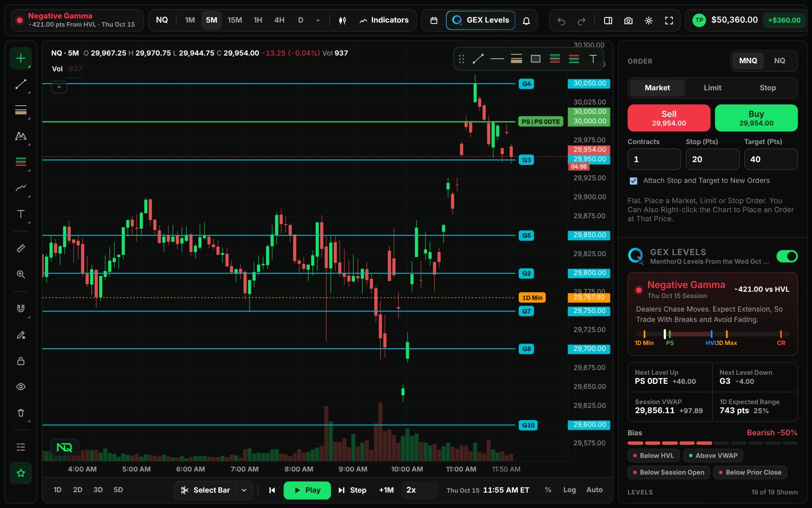Toggle Auto scale
Viewport: 812px width, 508px height.
[594, 490]
